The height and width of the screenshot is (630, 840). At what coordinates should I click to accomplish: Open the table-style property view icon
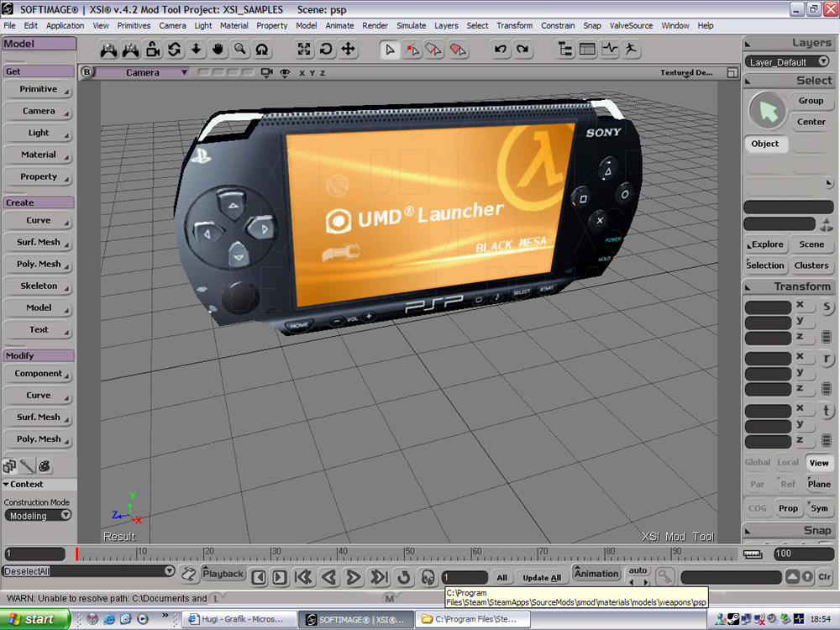tap(587, 50)
